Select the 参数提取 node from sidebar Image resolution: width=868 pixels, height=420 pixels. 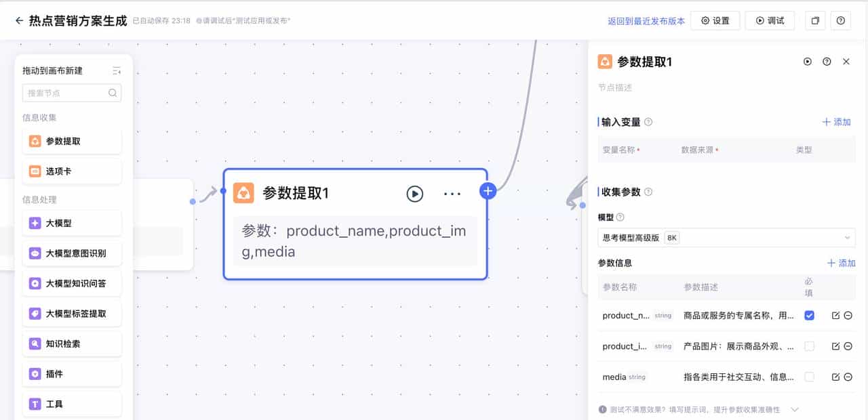pos(71,141)
